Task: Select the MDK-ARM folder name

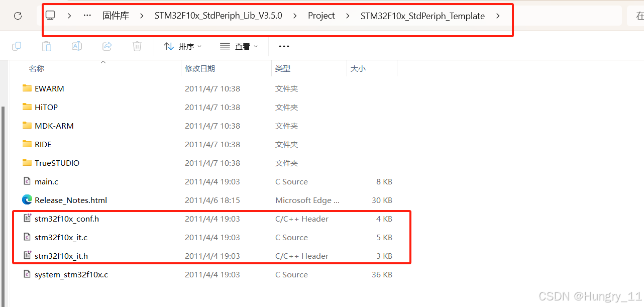Action: pyautogui.click(x=54, y=126)
